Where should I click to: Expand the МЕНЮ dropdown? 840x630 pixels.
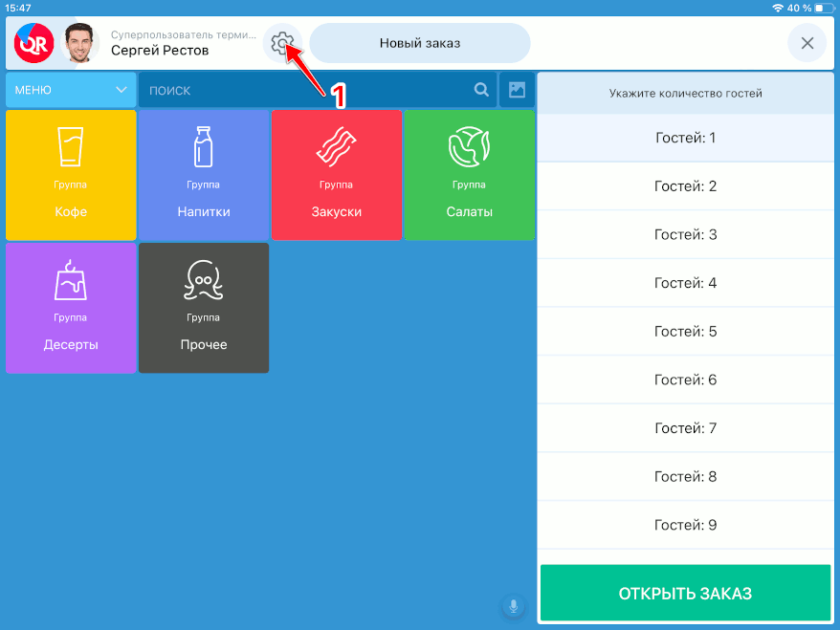(71, 90)
